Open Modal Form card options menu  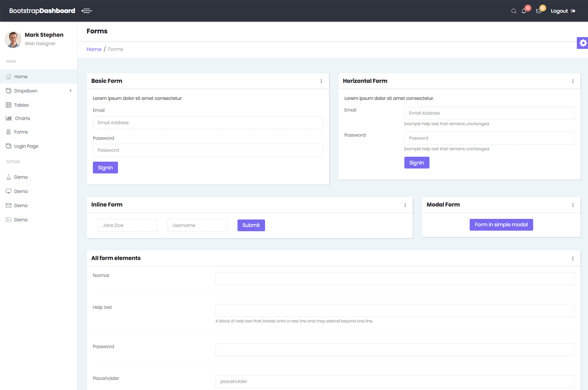coord(573,205)
